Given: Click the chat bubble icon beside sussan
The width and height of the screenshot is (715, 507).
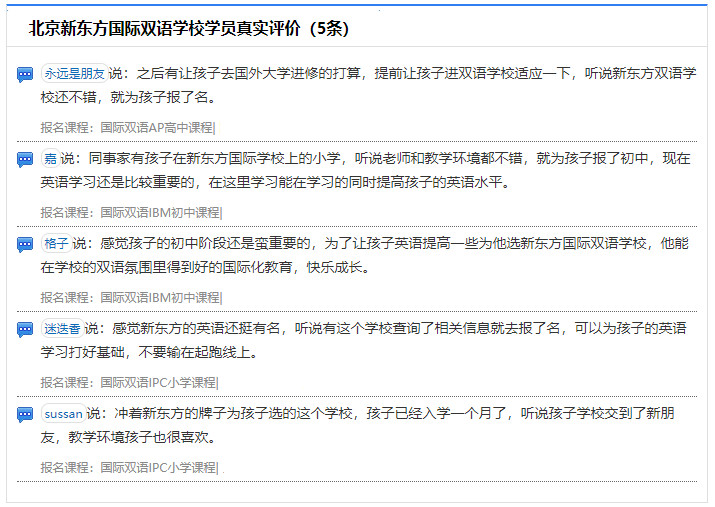Looking at the screenshot, I should (25, 415).
